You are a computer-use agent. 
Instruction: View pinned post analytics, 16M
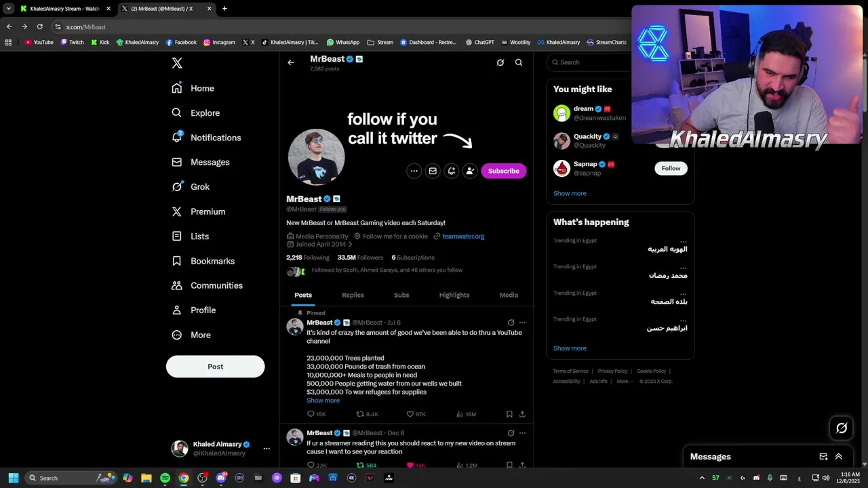[x=466, y=414]
